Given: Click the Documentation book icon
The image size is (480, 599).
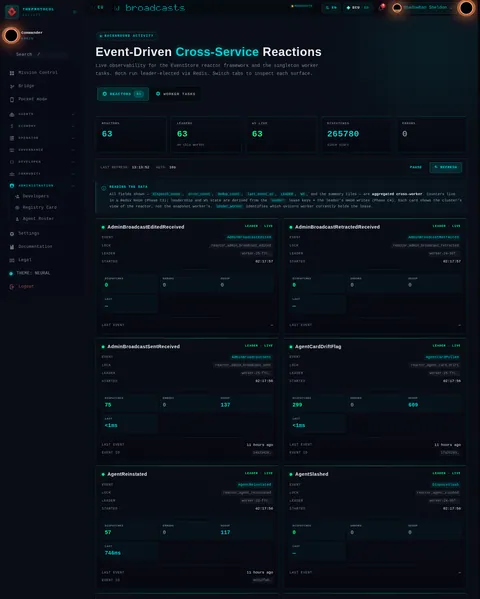Looking at the screenshot, I should point(12,247).
